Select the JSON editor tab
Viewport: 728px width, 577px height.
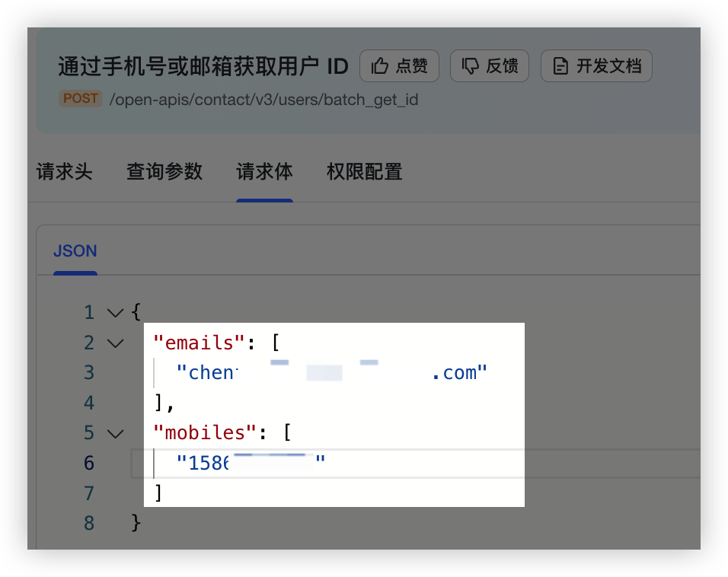75,251
